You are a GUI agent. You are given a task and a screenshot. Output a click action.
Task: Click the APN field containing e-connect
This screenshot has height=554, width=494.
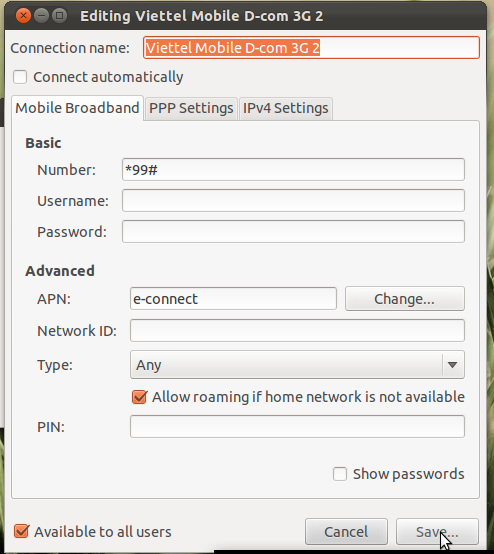click(x=233, y=299)
